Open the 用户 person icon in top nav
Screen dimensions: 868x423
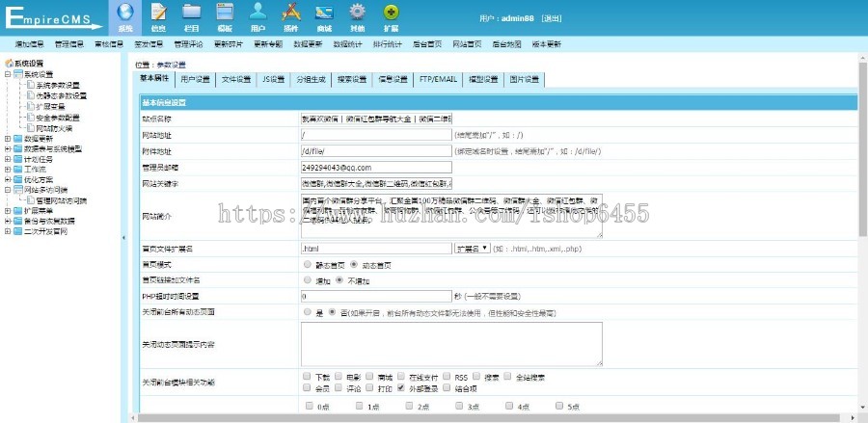tap(258, 13)
